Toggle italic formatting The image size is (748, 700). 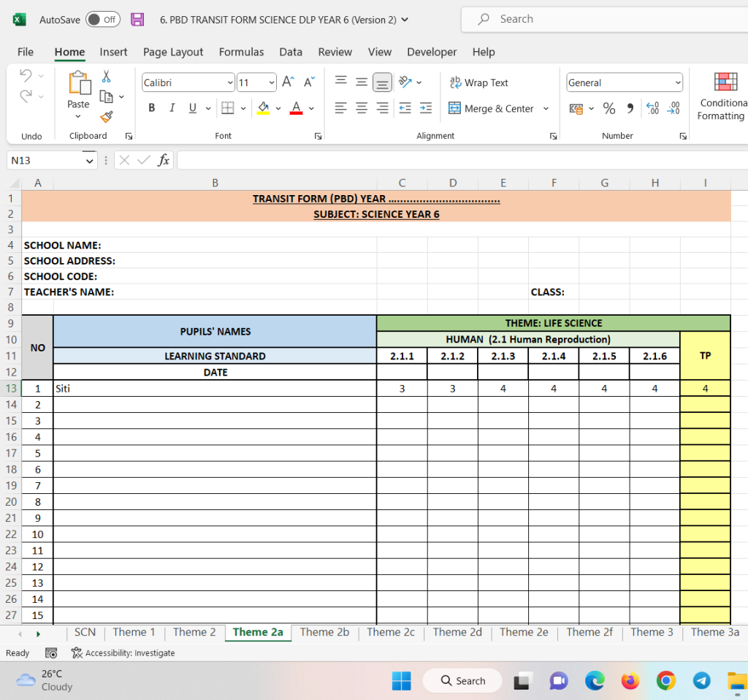point(170,107)
